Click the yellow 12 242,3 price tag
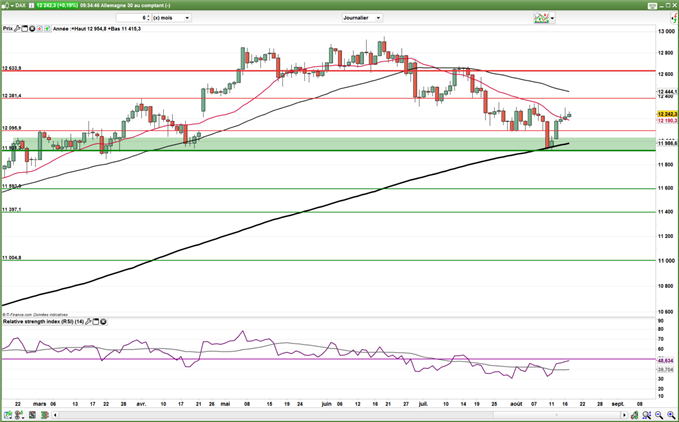679x422 pixels. click(x=667, y=114)
